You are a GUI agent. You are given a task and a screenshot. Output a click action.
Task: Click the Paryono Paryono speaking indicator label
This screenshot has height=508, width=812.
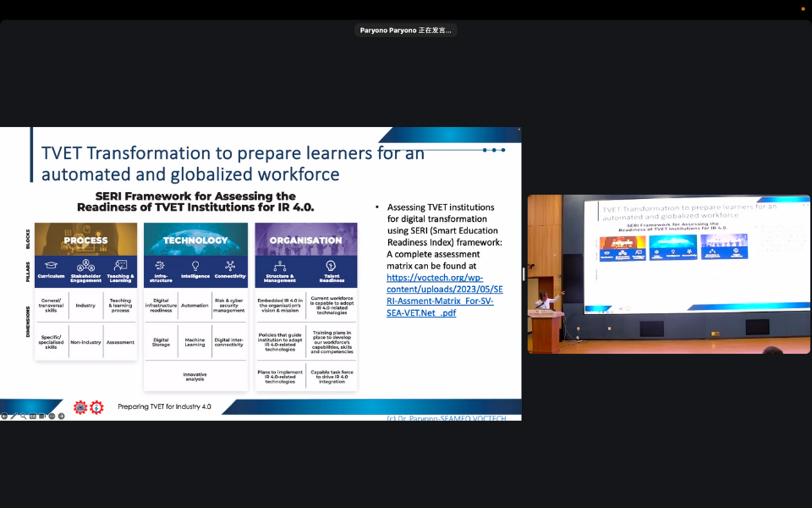[x=405, y=30]
